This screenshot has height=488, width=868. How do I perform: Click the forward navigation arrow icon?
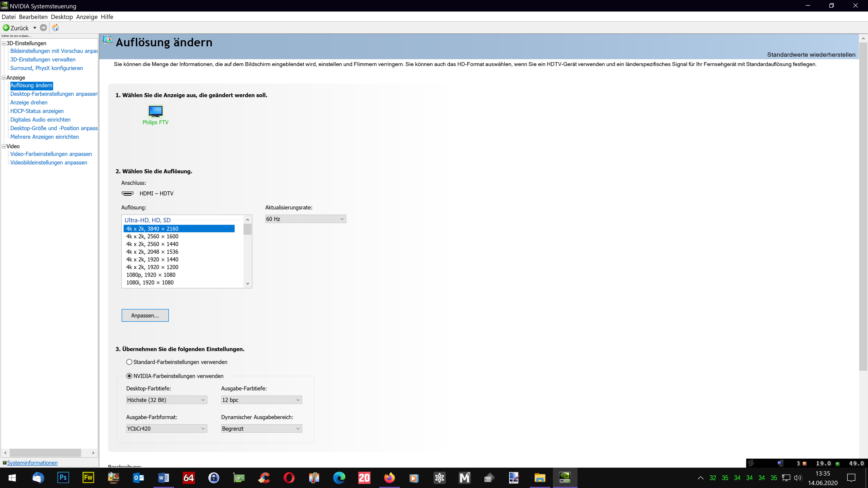pos(43,28)
